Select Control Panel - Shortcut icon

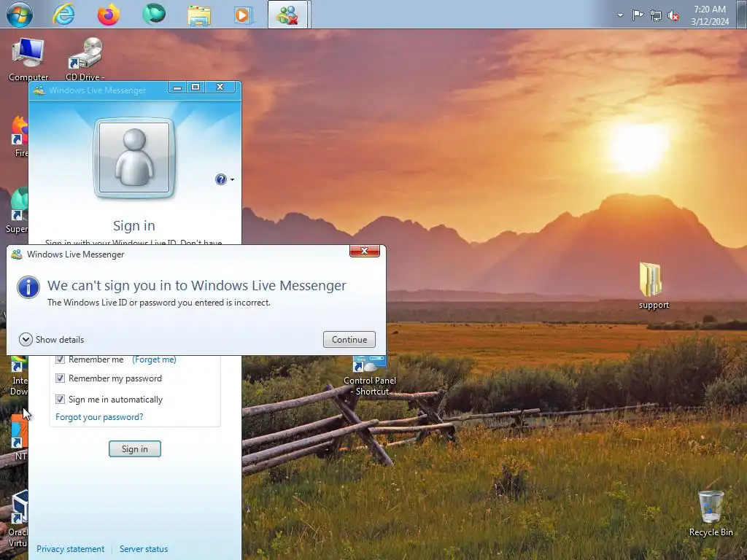(x=370, y=376)
